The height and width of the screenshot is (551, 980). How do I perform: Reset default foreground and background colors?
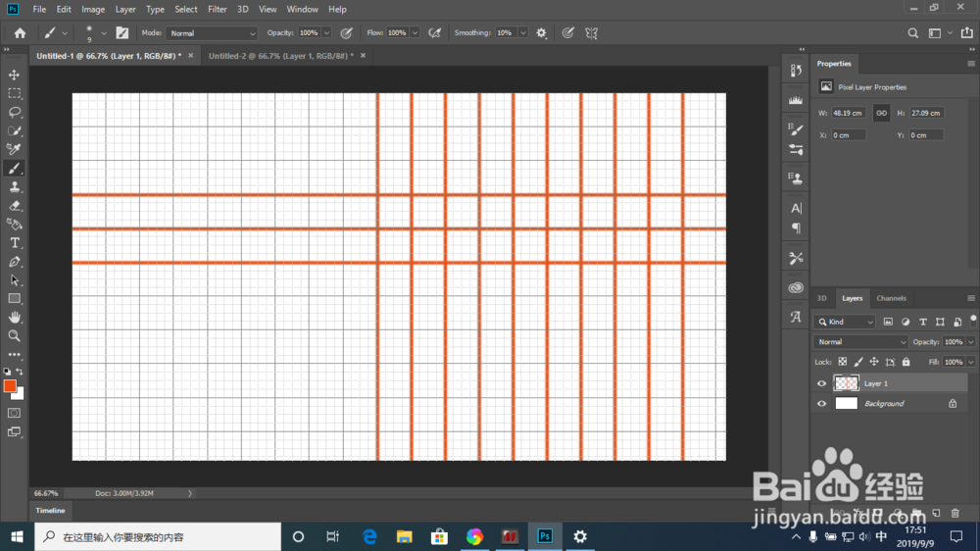(x=7, y=372)
